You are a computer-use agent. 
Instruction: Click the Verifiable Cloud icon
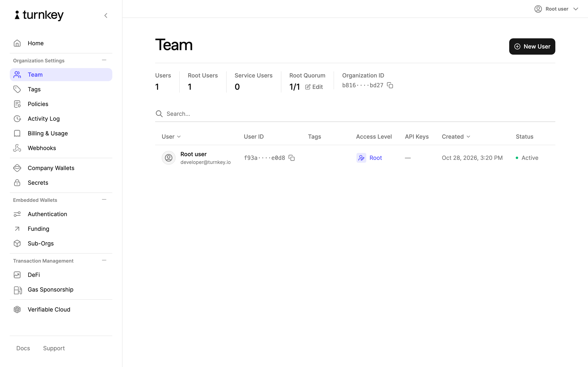click(17, 310)
